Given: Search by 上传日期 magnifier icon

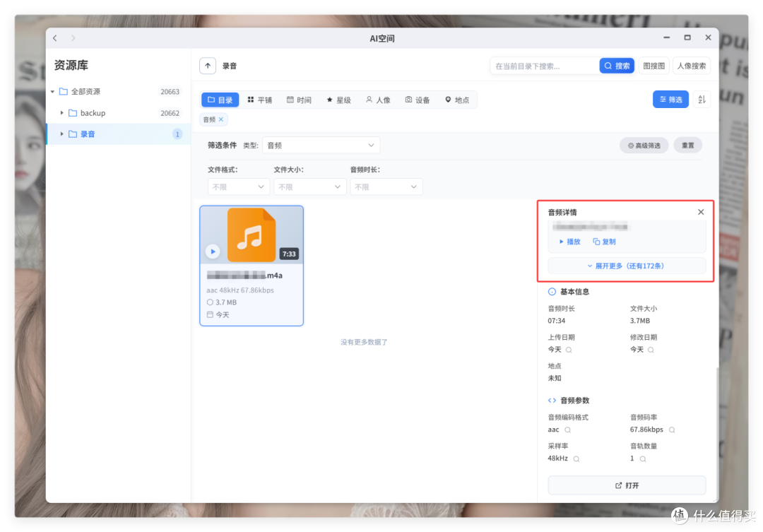Looking at the screenshot, I should (x=569, y=350).
